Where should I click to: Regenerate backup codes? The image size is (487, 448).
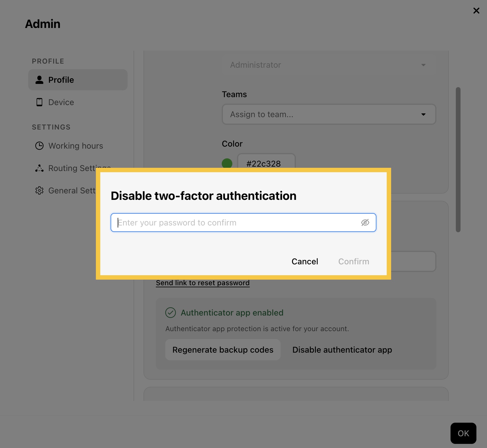click(223, 350)
